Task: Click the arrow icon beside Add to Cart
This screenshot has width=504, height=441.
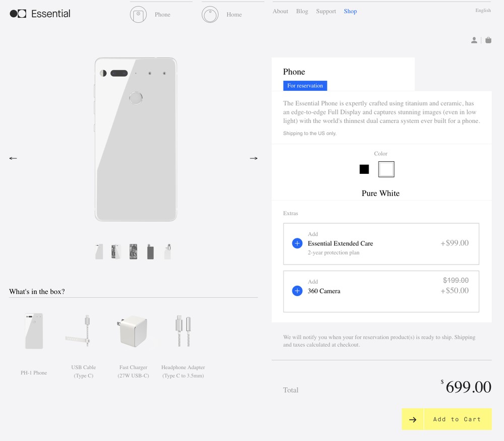Action: pos(413,419)
